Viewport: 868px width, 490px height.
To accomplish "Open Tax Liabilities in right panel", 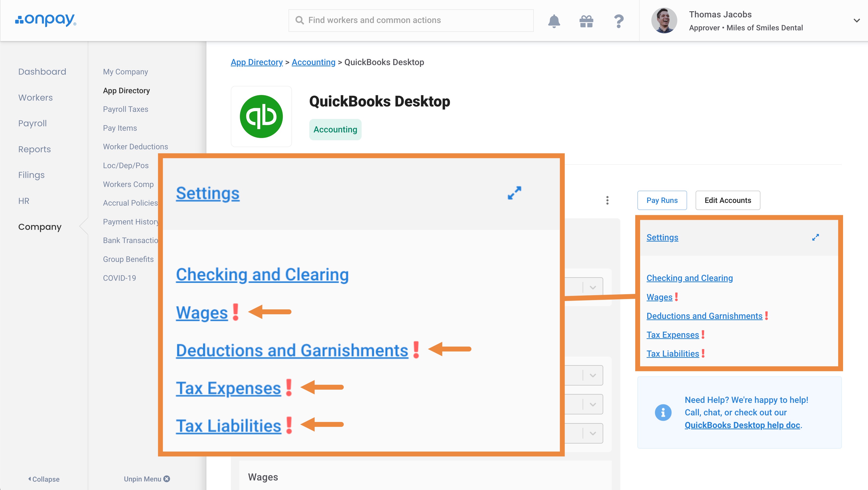I will point(673,354).
